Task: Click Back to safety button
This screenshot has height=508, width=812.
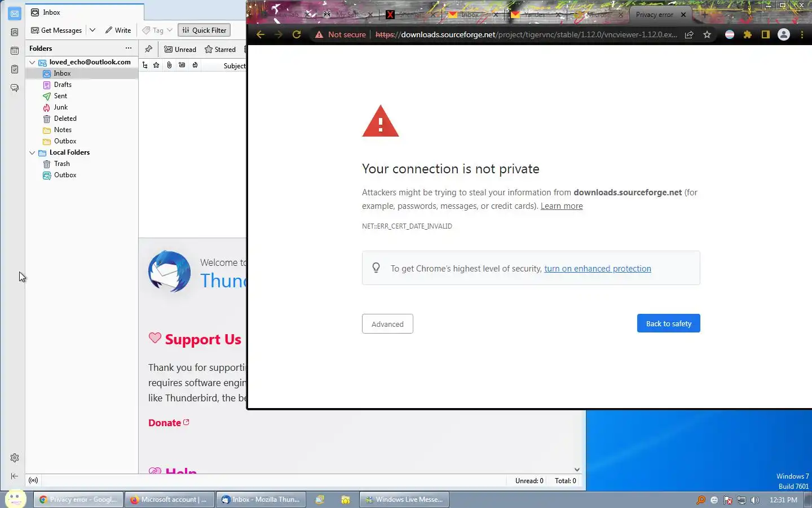Action: pyautogui.click(x=669, y=323)
